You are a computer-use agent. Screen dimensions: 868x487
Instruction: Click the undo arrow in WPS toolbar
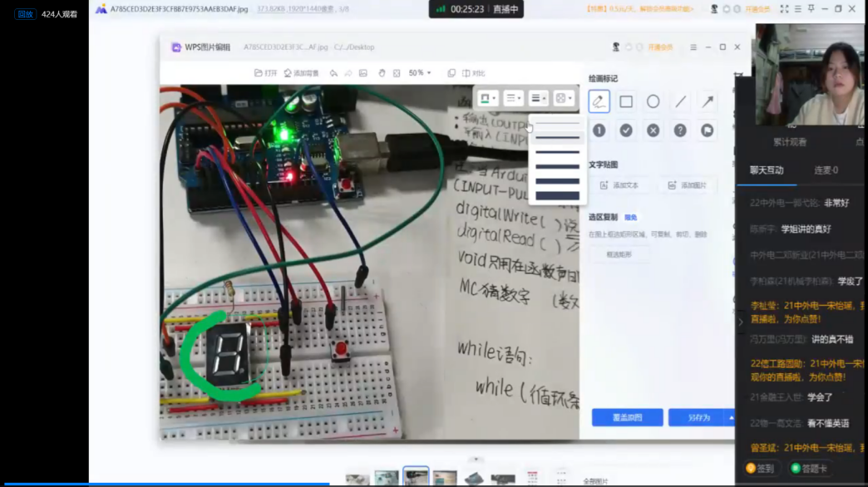333,73
